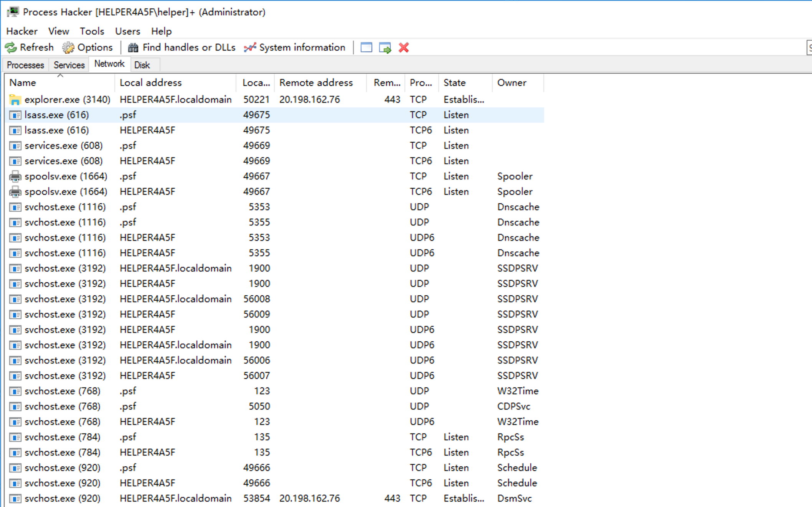This screenshot has height=507, width=812.
Task: Sort by Remote address column header
Action: [x=315, y=82]
